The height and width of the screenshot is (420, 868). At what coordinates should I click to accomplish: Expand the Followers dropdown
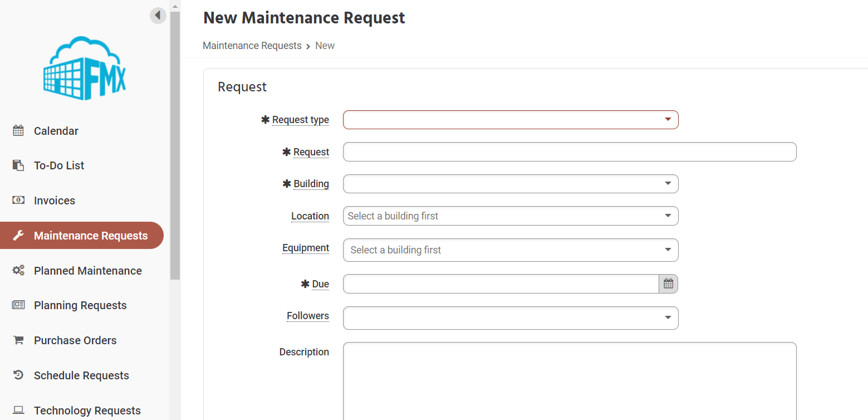(x=511, y=318)
